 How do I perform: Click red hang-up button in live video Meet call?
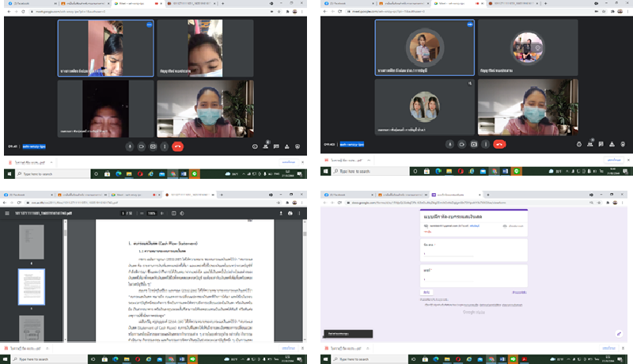click(x=178, y=146)
